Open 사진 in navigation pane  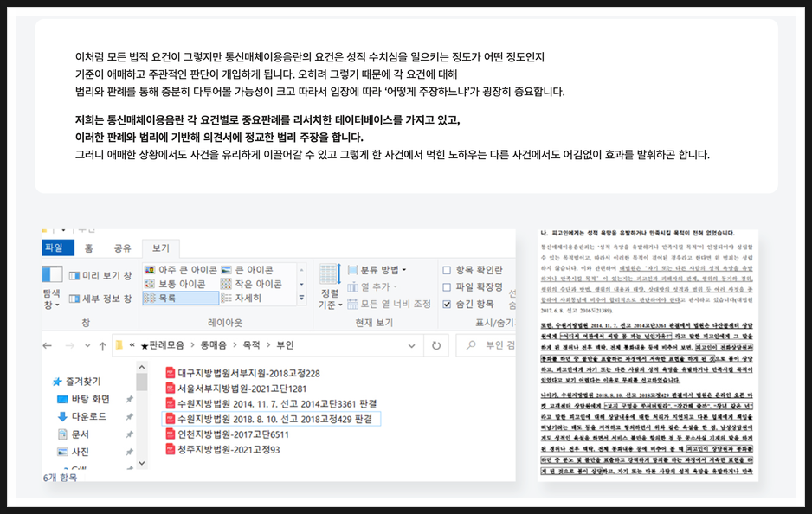coord(73,452)
